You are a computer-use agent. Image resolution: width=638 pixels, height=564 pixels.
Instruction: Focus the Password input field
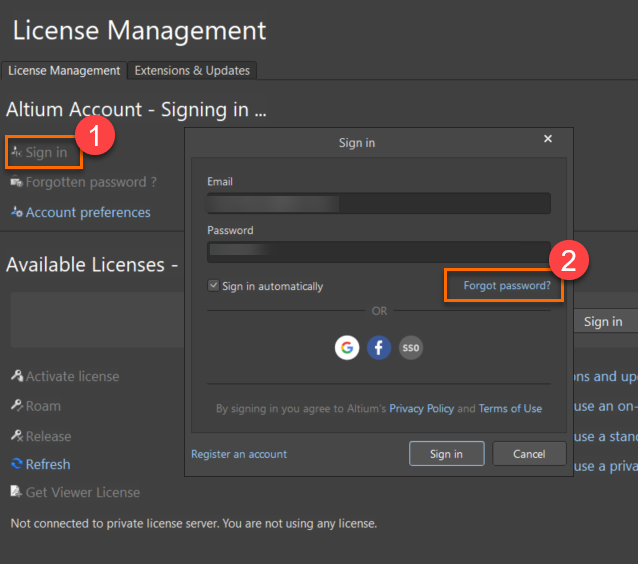click(378, 252)
